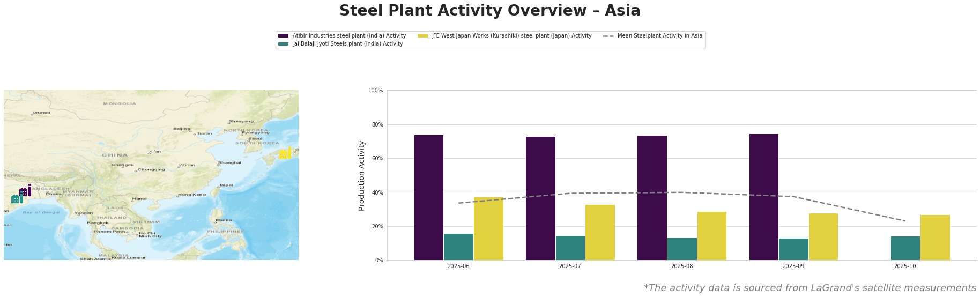Image resolution: width=980 pixels, height=297 pixels.
Task: Click the yellow bar for 2025-07
Action: click(x=600, y=232)
